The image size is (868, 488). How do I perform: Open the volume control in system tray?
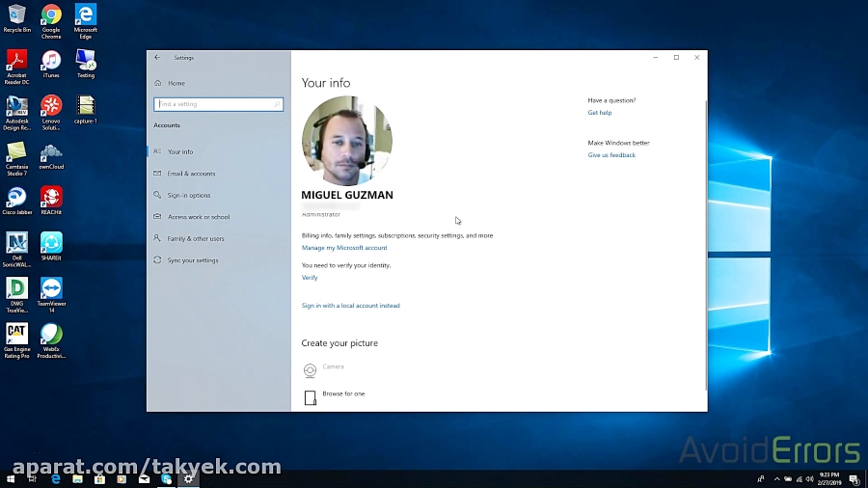(809, 479)
